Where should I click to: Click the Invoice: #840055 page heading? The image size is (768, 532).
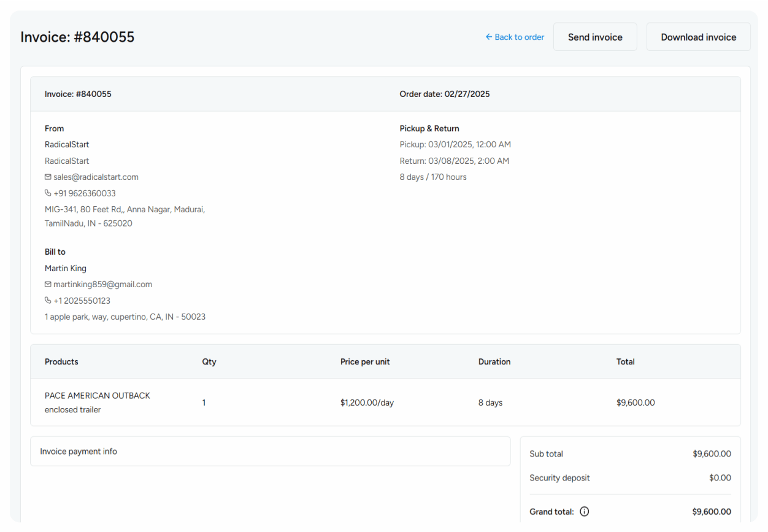pos(77,37)
